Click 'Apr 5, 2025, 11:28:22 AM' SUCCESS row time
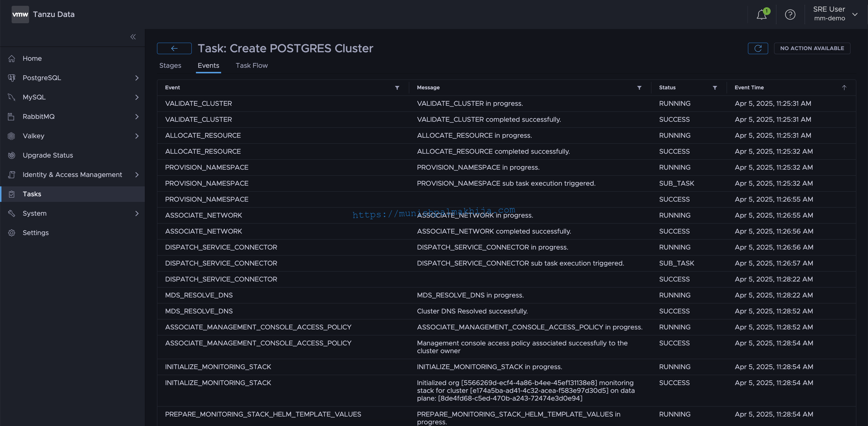The image size is (868, 426). (x=774, y=280)
